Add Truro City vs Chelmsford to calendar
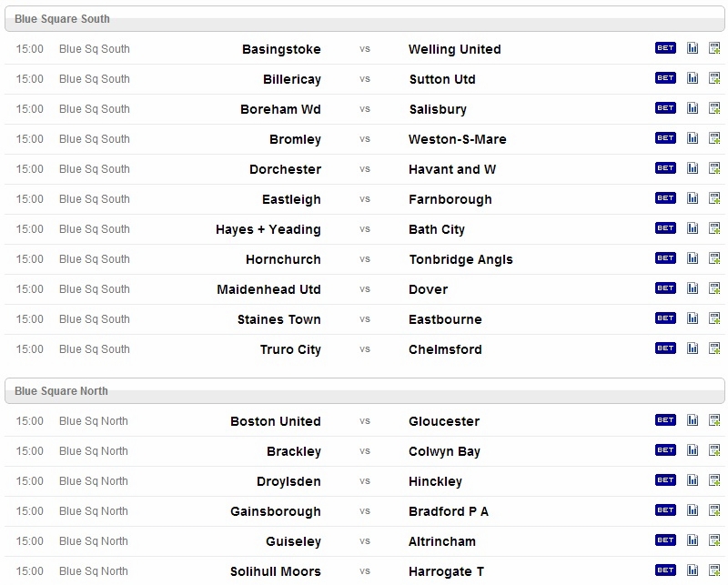Screen dimensions: 728x585 pos(714,348)
